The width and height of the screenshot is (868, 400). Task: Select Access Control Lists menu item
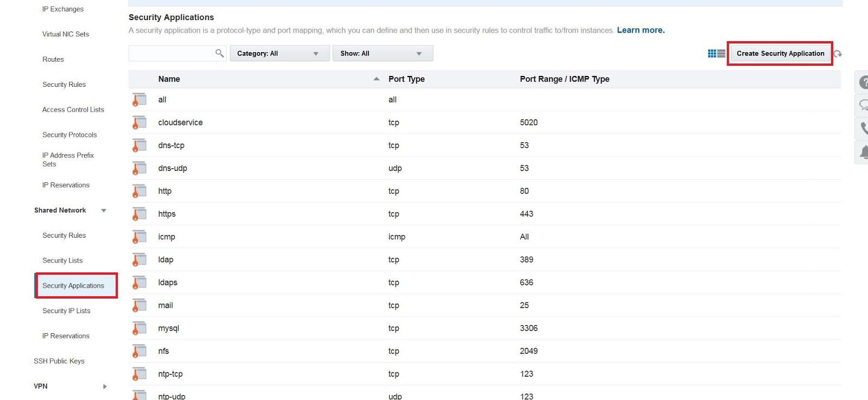point(73,110)
